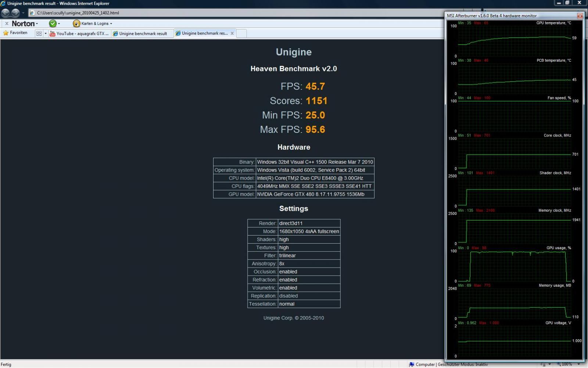Image resolution: width=588 pixels, height=368 pixels.
Task: Expand the dropdown next to the green checkmark
Action: coord(59,24)
